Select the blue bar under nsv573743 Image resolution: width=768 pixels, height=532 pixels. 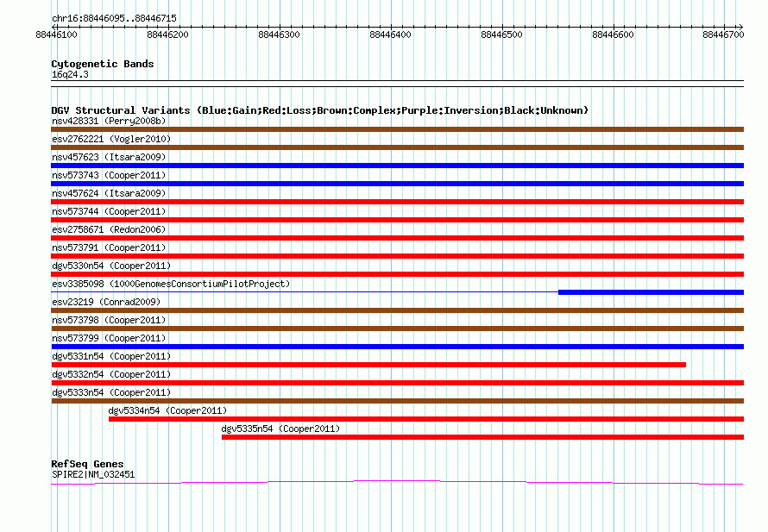click(x=397, y=184)
